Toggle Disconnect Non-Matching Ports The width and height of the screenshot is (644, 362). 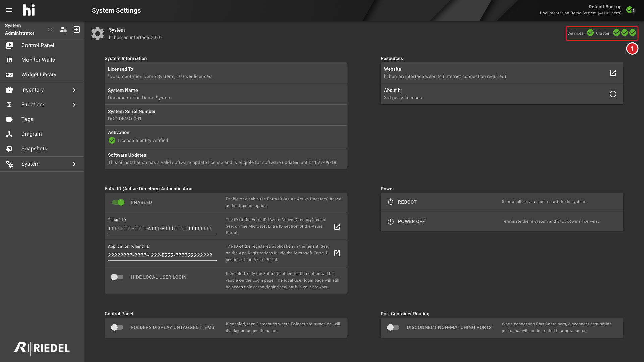point(393,327)
